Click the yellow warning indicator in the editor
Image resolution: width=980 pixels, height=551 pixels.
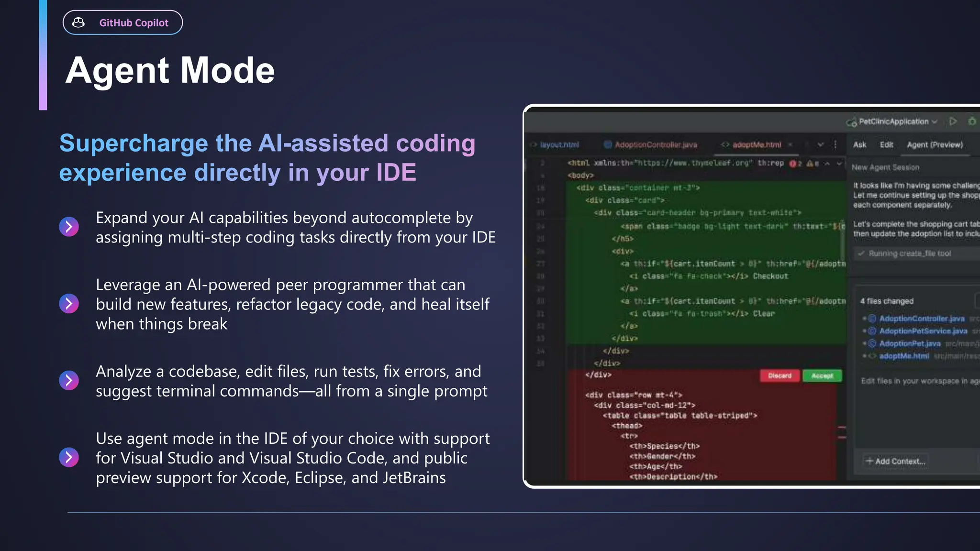813,164
